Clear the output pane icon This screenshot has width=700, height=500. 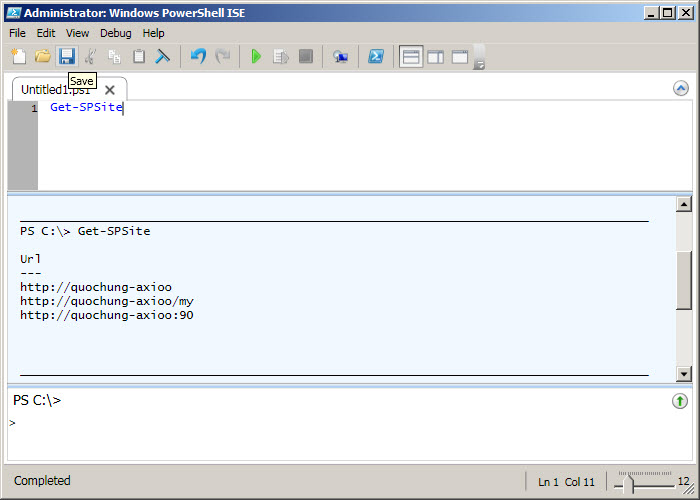tap(163, 56)
